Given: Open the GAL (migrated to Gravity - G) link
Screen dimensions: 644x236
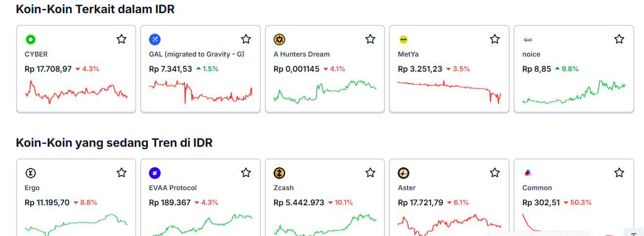Looking at the screenshot, I should (x=197, y=54).
